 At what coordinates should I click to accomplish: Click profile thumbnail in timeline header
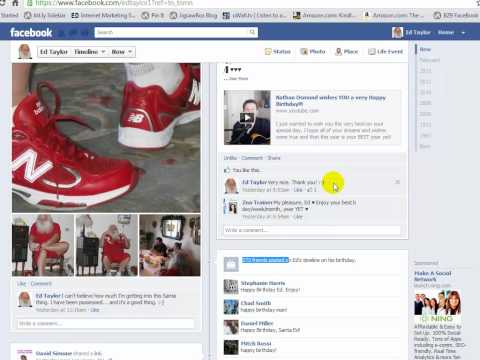coord(25,52)
